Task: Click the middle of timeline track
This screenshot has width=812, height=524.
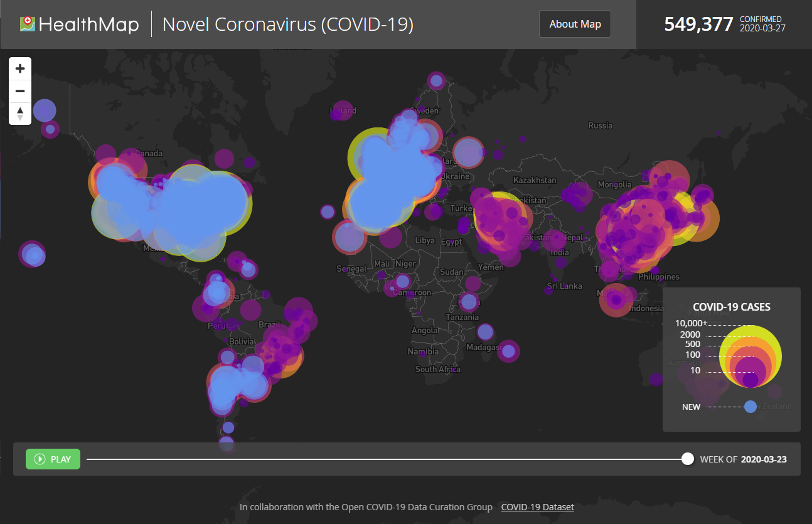Action: coord(387,459)
